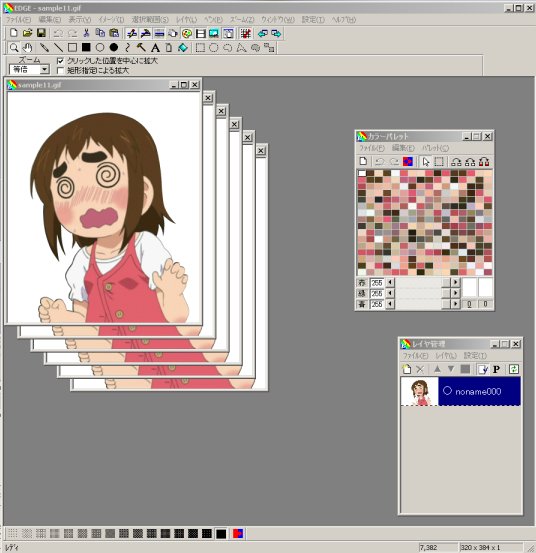Open the View menu in main menu bar
The image size is (536, 553).
tap(79, 20)
